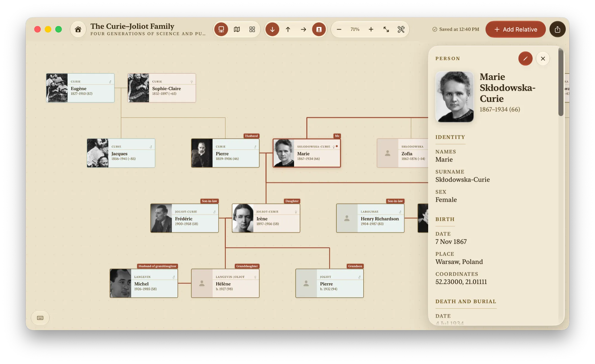Open the share export icon
The height and width of the screenshot is (364, 595).
[558, 29]
